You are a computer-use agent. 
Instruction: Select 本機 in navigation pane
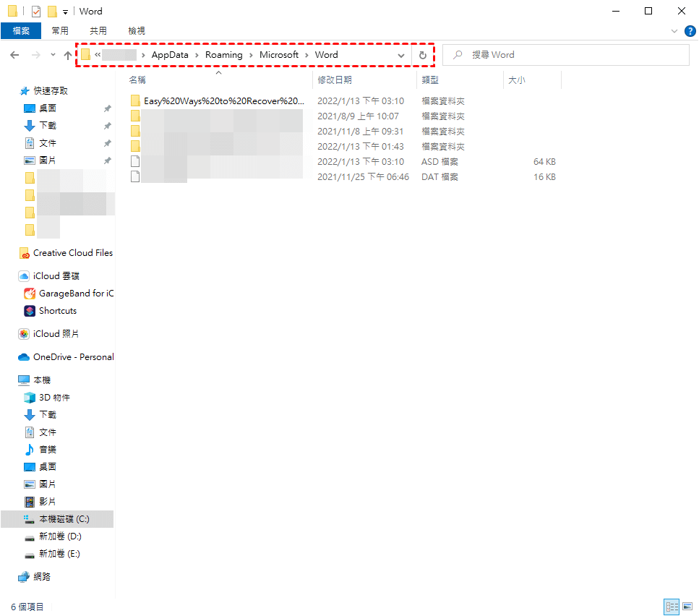tap(42, 380)
